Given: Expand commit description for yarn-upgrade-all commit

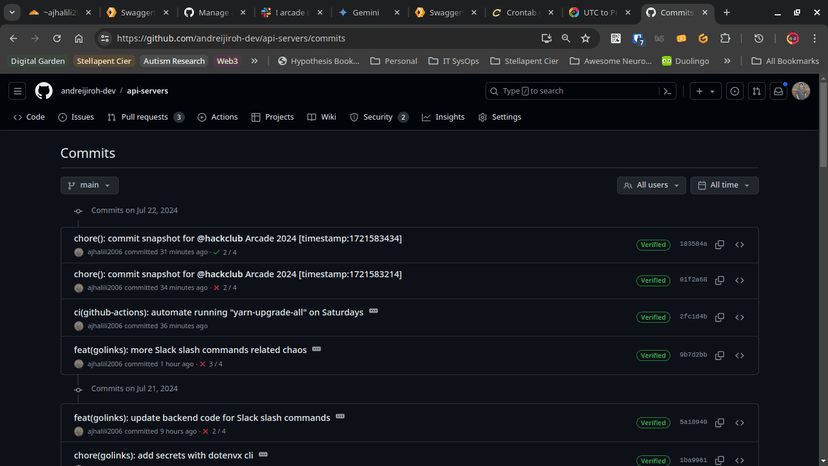Looking at the screenshot, I should [x=374, y=311].
